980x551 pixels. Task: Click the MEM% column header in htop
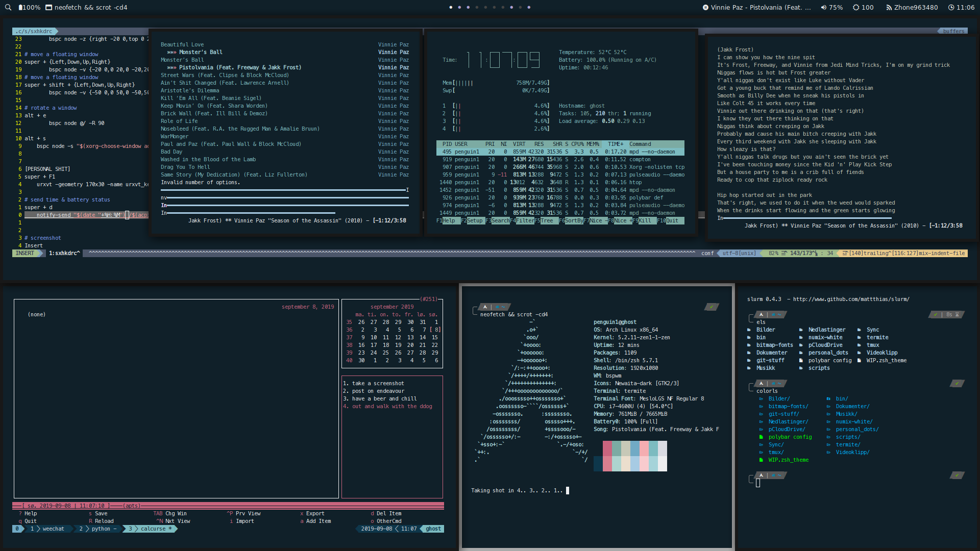pos(593,144)
